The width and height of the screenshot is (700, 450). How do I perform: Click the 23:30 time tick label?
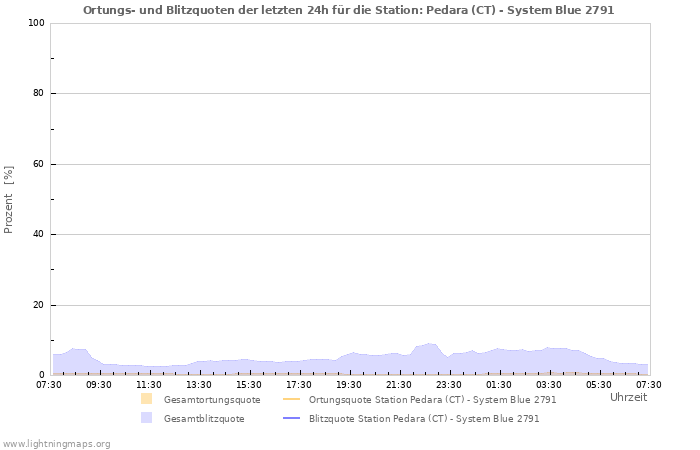[x=449, y=385]
